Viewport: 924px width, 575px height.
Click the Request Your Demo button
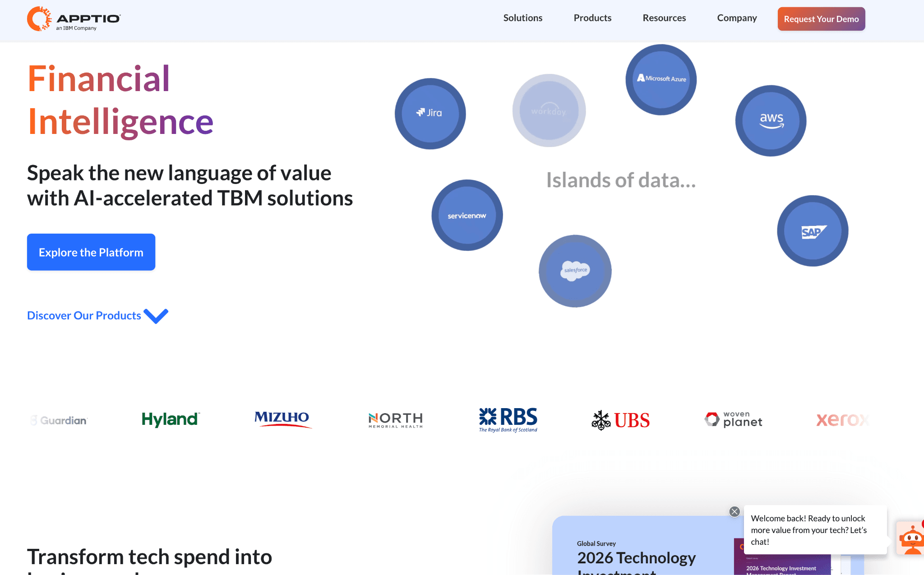[x=821, y=19]
